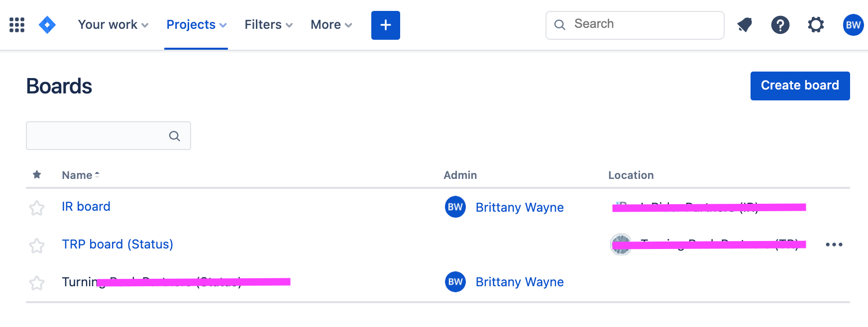Expand the More dropdown
This screenshot has height=327, width=868.
point(331,25)
